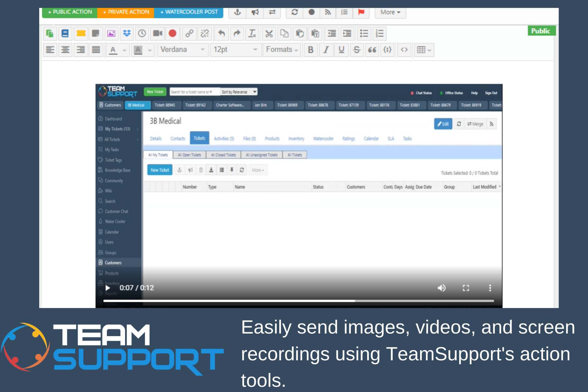Clear formatting with the Tx icon
588x392 pixels.
click(x=252, y=33)
